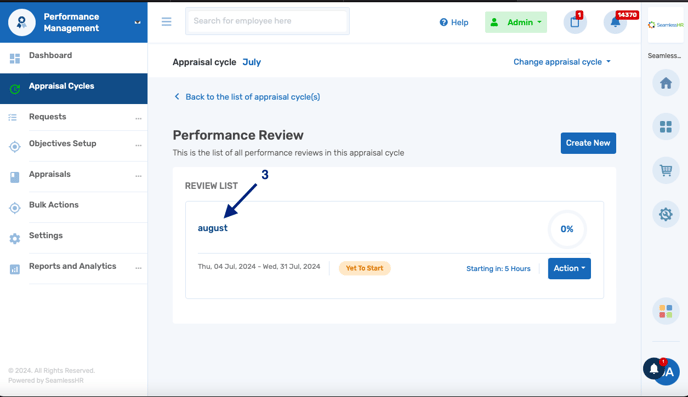
Task: Toggle the hamburger sidebar menu icon
Action: pos(166,21)
